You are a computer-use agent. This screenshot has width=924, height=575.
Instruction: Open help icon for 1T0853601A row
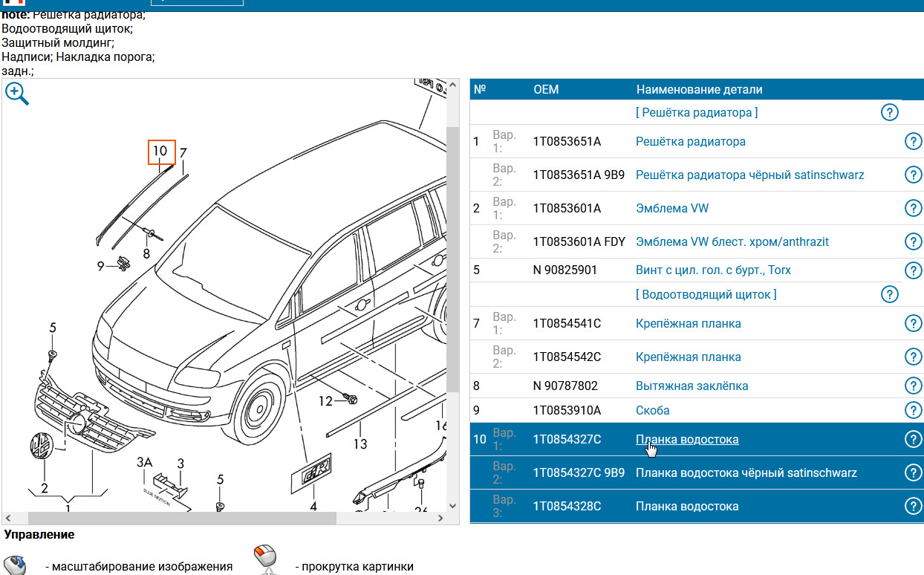point(914,208)
